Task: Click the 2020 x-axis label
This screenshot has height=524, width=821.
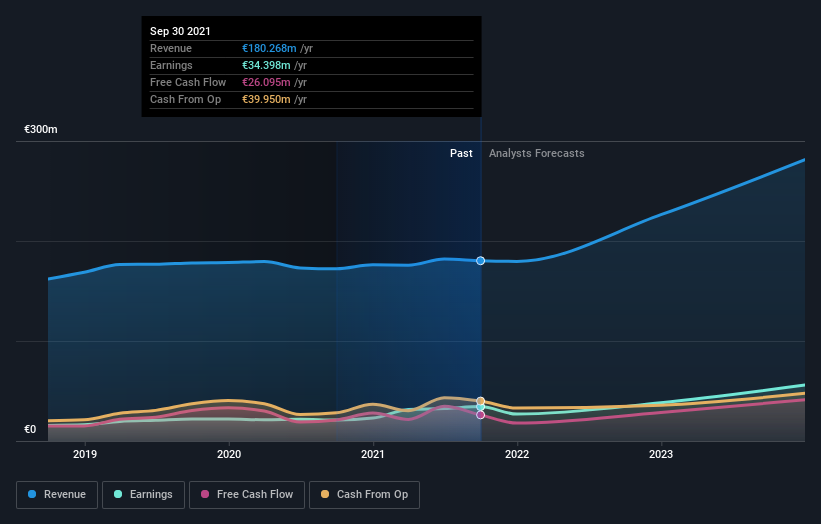Action: [229, 454]
